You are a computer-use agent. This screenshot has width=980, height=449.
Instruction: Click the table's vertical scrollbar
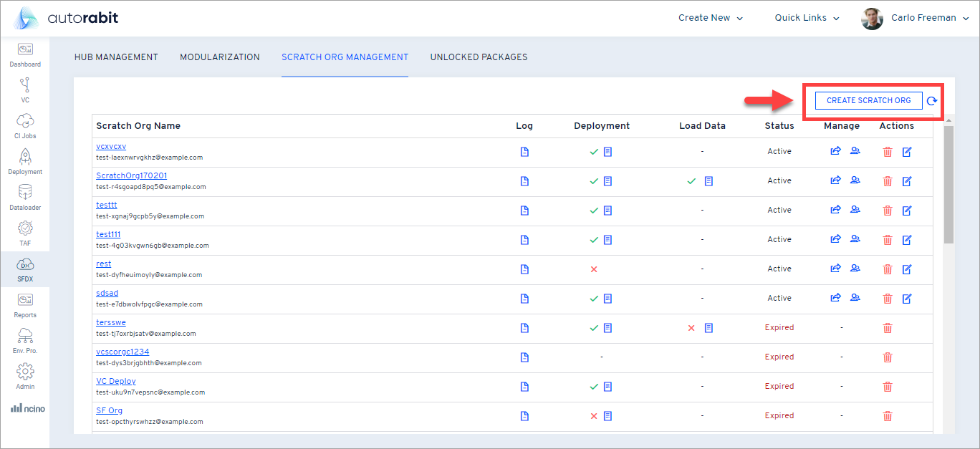point(948,186)
